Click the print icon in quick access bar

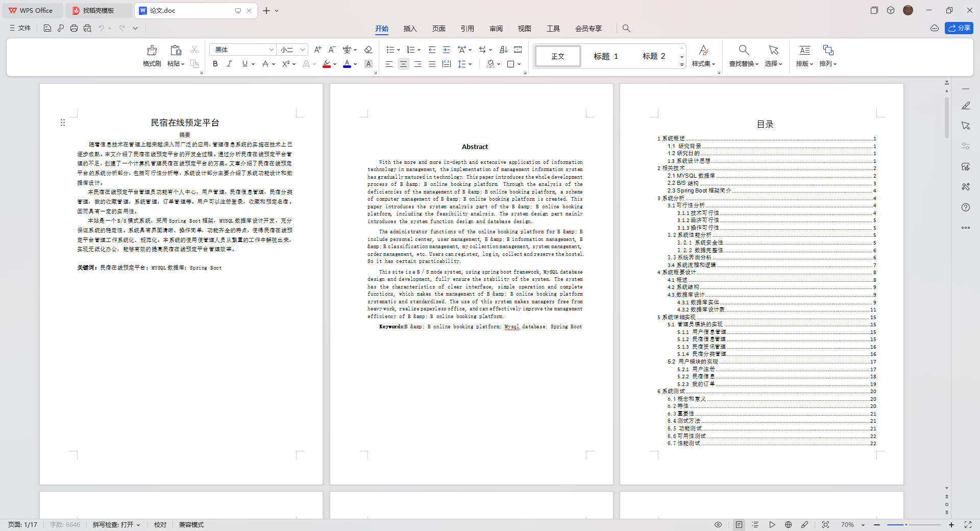click(74, 29)
